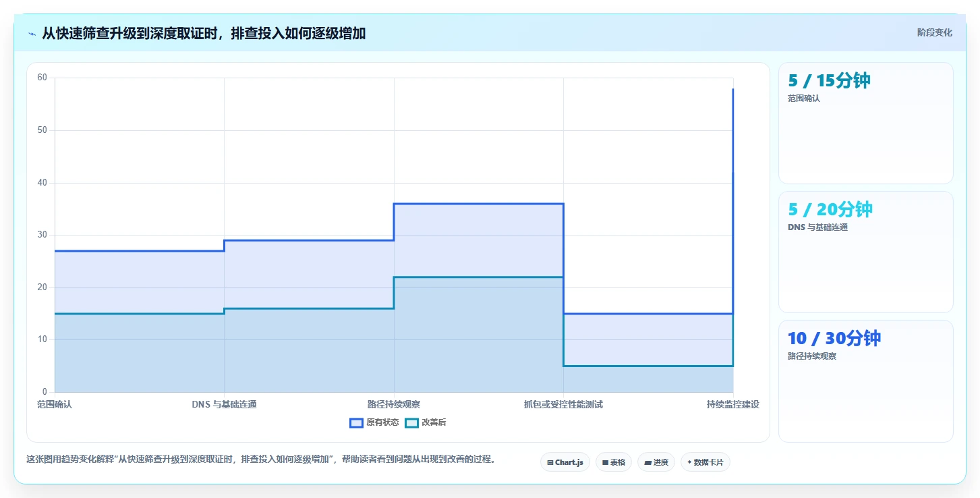
Task: Click the 持续监控建设 x-axis label
Action: click(x=733, y=404)
